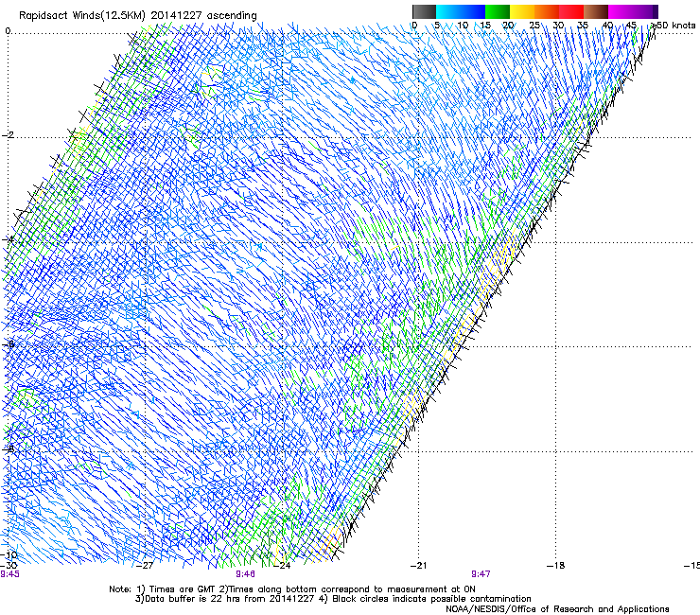Click the gray 0-5 knots color swatch

click(x=424, y=11)
